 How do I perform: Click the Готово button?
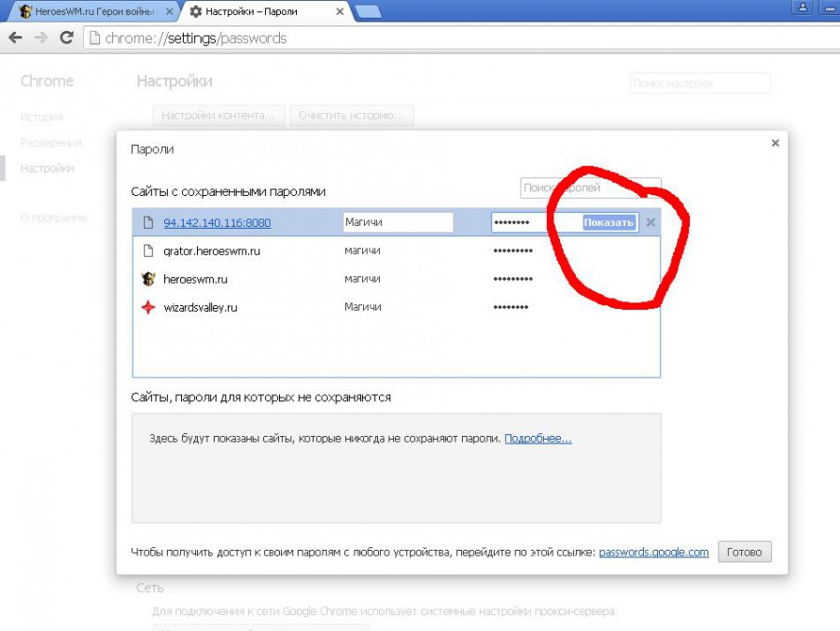pos(744,553)
